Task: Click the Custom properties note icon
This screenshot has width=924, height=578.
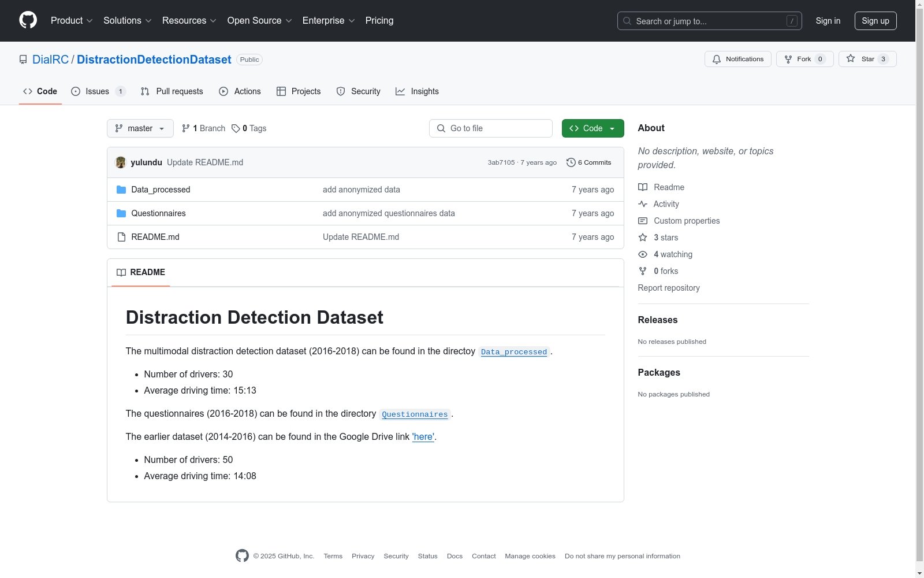Action: (x=643, y=221)
